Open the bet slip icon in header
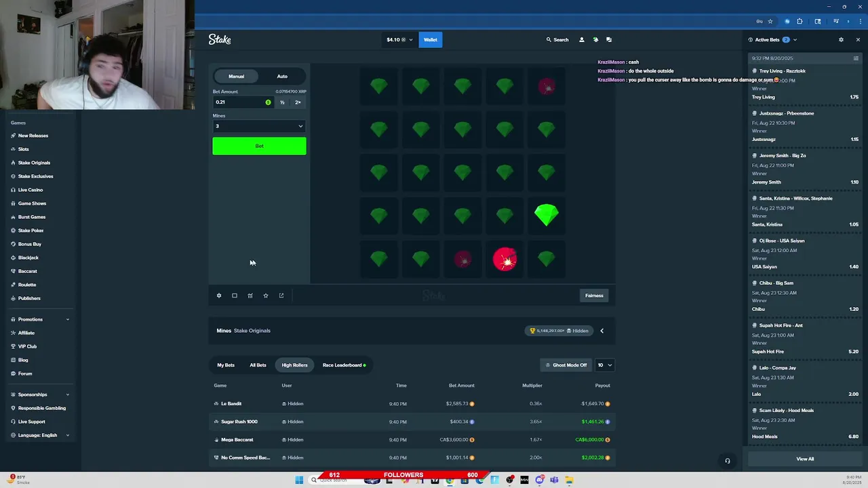Image resolution: width=868 pixels, height=488 pixels. pyautogui.click(x=609, y=39)
